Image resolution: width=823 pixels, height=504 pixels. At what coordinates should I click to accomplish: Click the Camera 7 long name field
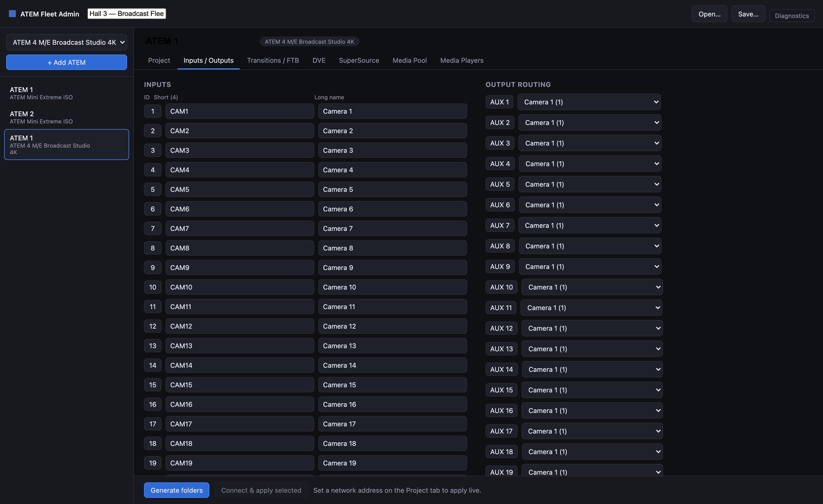click(x=392, y=228)
